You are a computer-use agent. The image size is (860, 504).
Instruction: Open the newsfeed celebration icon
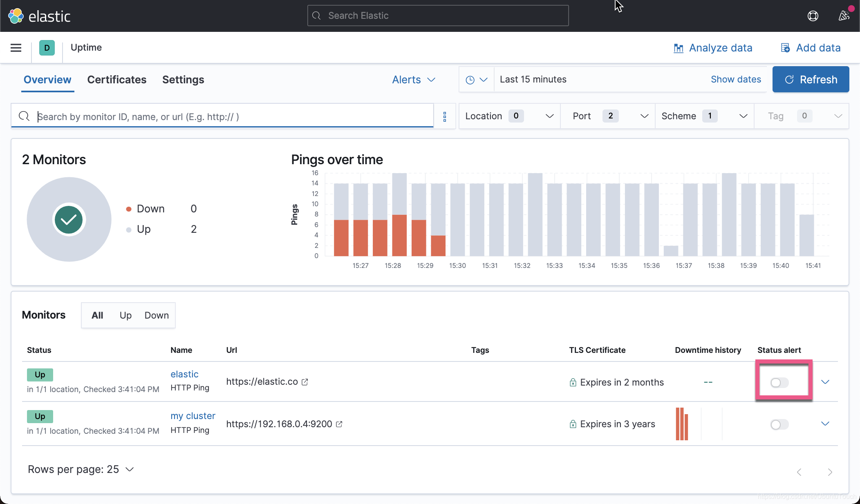pos(844,16)
